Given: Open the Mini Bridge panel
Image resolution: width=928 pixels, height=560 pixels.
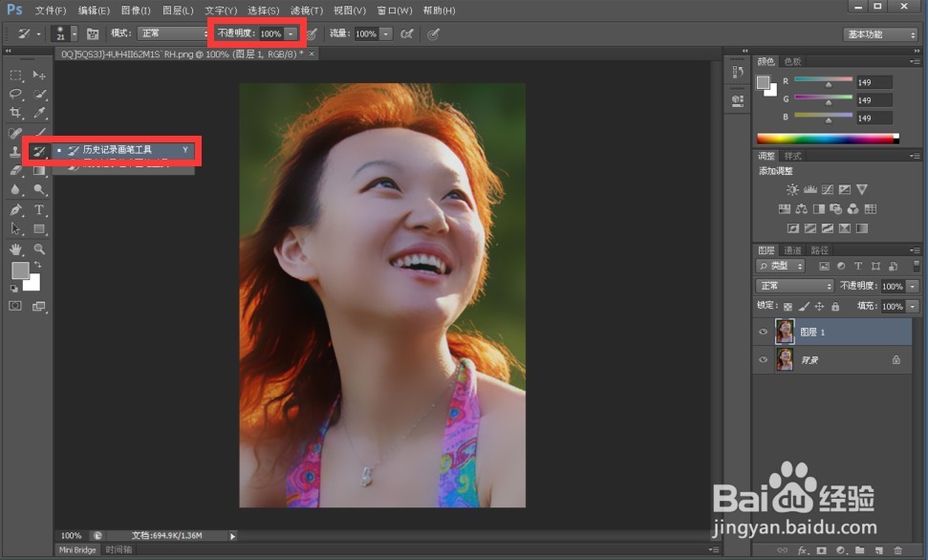Looking at the screenshot, I should [x=77, y=549].
